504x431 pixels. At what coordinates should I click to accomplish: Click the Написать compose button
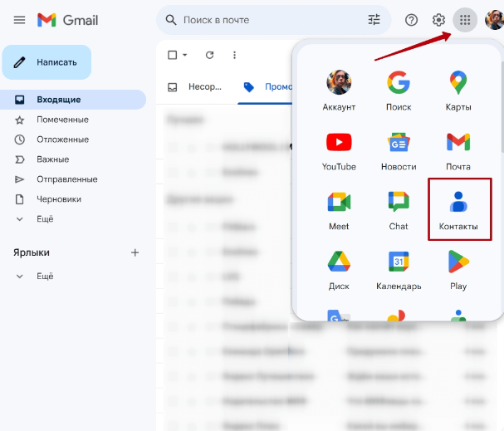click(x=47, y=62)
